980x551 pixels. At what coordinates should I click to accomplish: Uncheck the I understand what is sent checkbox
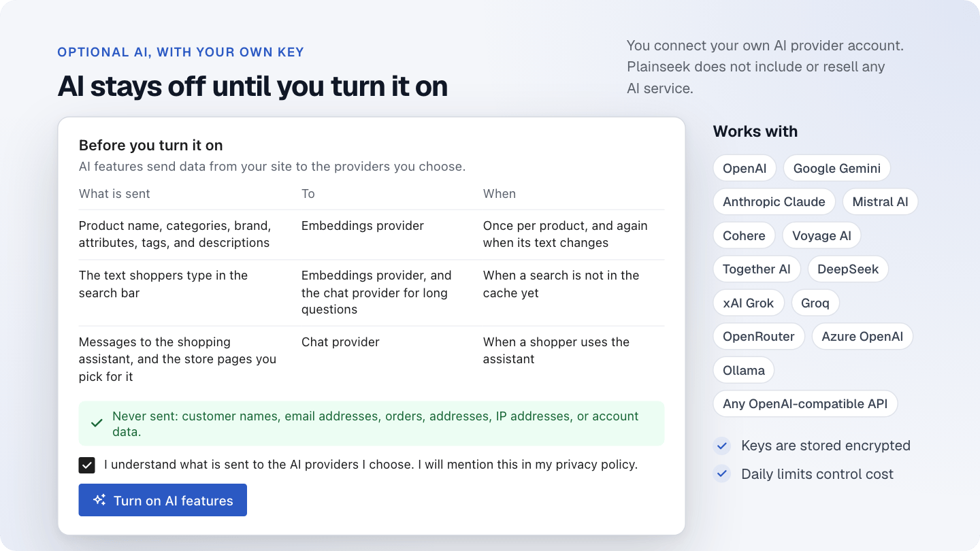click(86, 465)
